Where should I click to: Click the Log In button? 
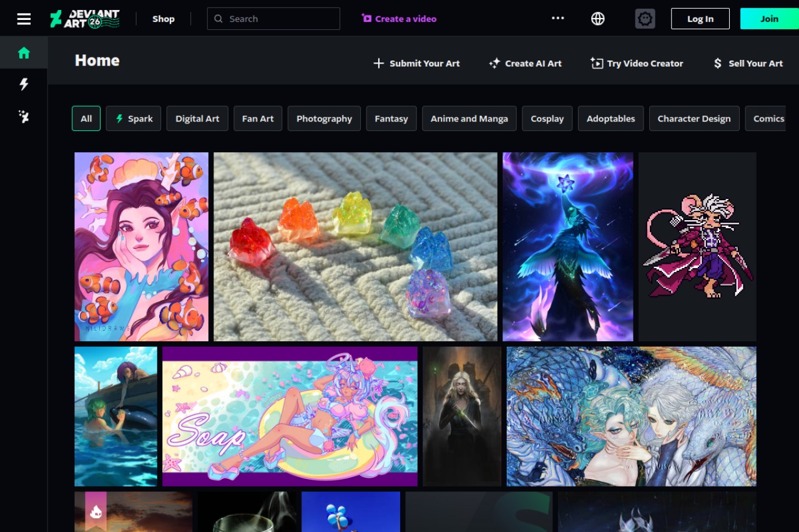point(700,19)
